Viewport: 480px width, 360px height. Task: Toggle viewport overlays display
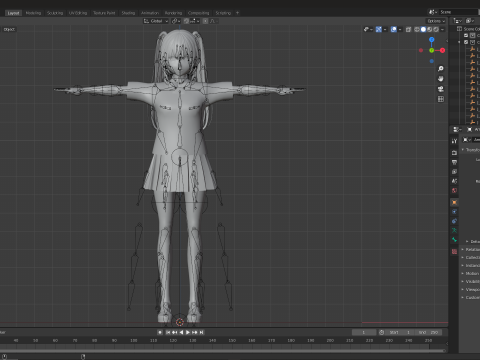coord(394,29)
